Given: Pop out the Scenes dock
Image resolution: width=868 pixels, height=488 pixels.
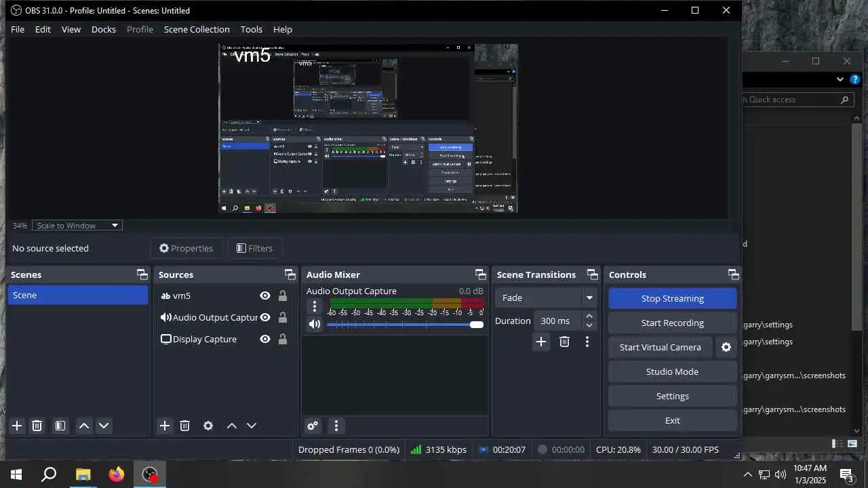Looking at the screenshot, I should 142,274.
